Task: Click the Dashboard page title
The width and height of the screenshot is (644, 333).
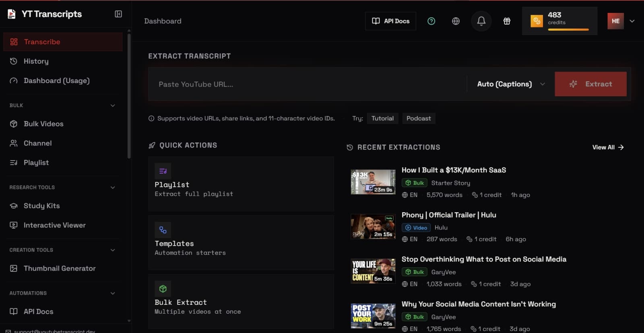Action: point(163,21)
